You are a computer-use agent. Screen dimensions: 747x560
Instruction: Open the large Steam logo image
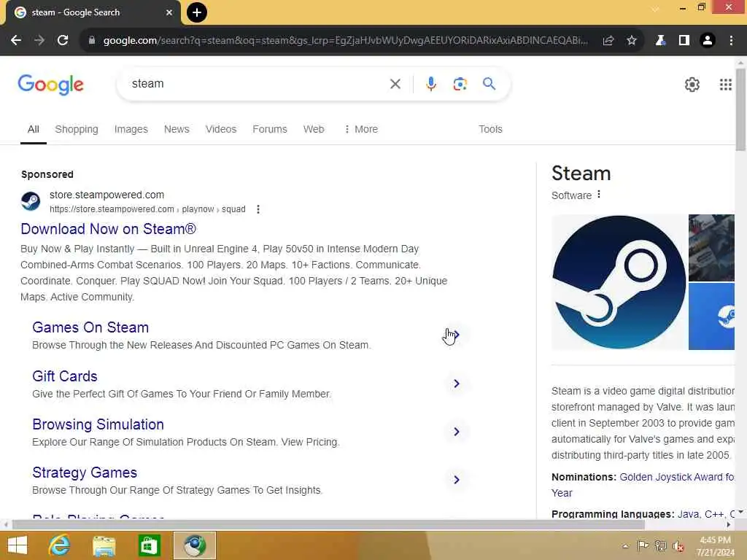(619, 282)
